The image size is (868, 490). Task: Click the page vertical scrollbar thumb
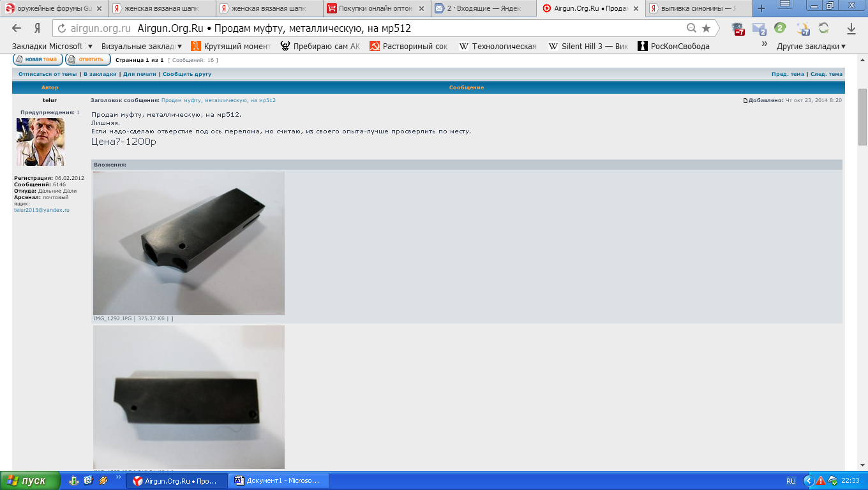pos(862,117)
